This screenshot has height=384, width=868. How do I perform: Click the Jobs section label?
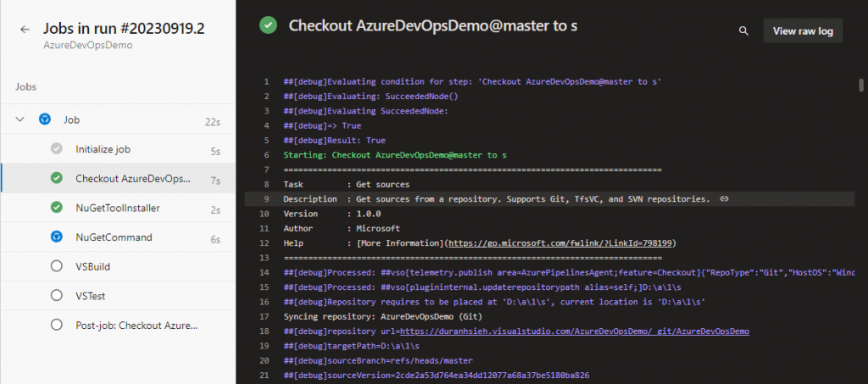[25, 86]
